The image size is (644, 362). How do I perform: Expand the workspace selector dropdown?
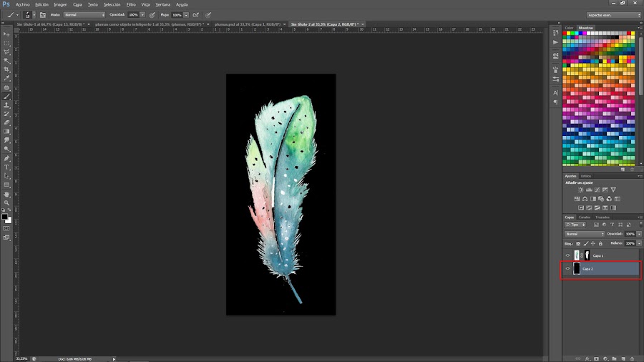(x=613, y=14)
